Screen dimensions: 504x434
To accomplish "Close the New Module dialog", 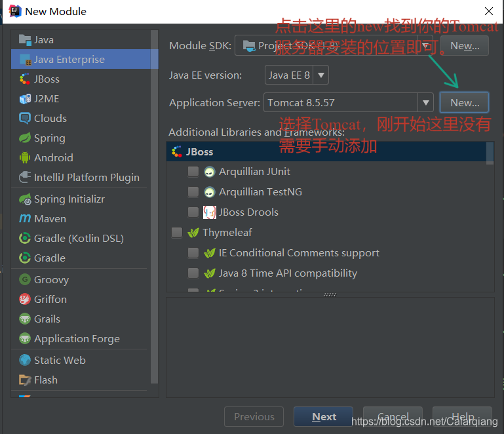I will 488,11.
